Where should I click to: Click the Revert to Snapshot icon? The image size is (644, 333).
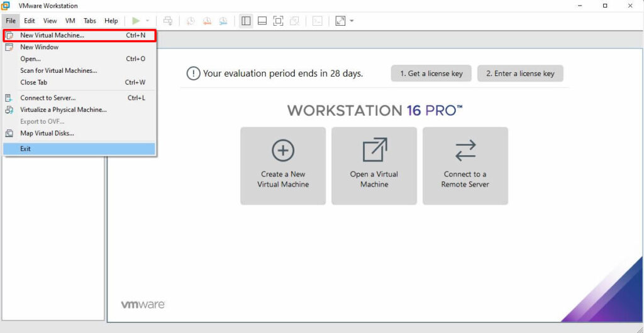coord(207,21)
